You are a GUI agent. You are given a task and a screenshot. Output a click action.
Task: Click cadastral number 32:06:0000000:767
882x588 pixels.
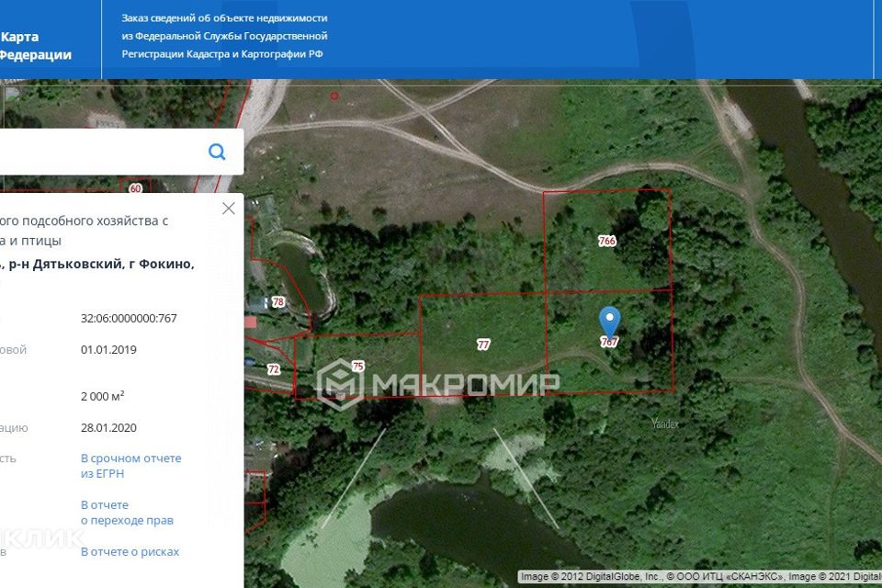(129, 319)
